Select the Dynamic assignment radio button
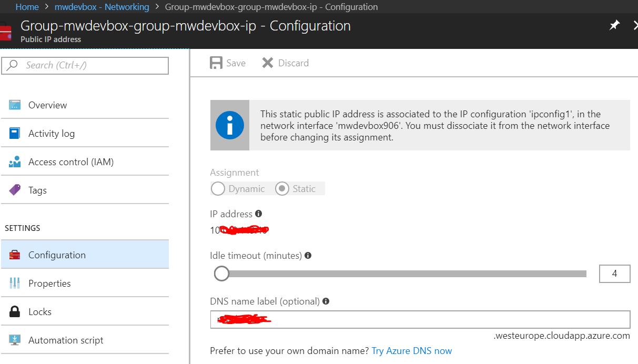 tap(218, 189)
